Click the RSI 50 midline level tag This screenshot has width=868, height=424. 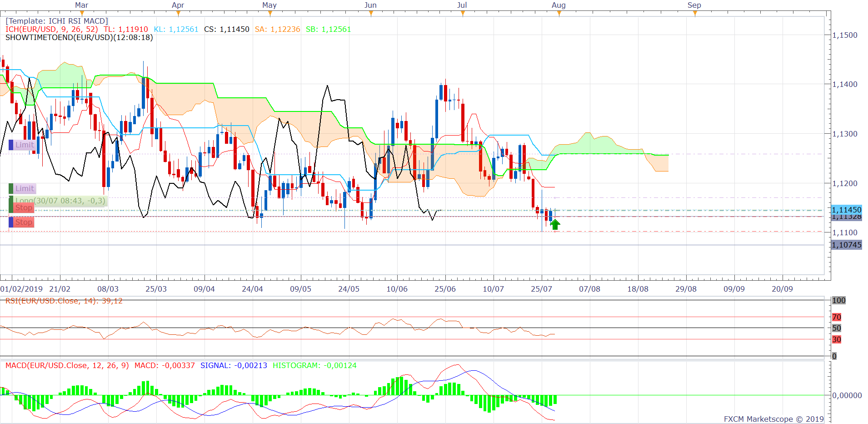click(837, 328)
